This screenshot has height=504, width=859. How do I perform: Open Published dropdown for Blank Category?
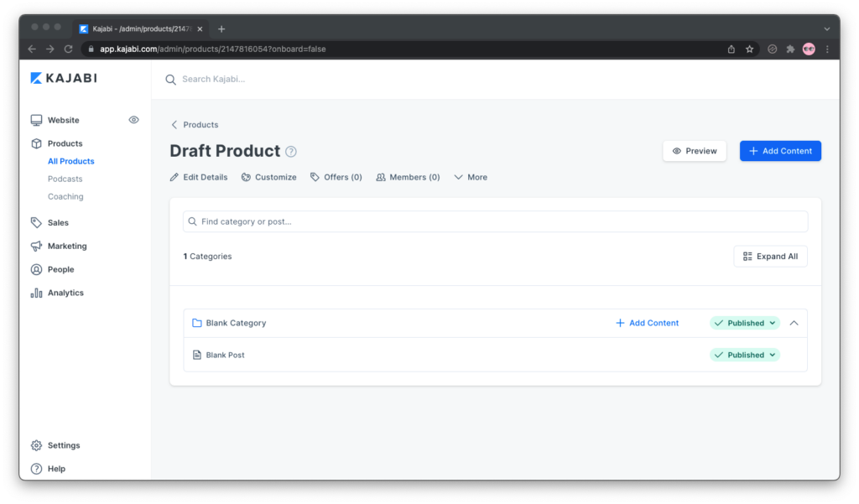pyautogui.click(x=745, y=323)
